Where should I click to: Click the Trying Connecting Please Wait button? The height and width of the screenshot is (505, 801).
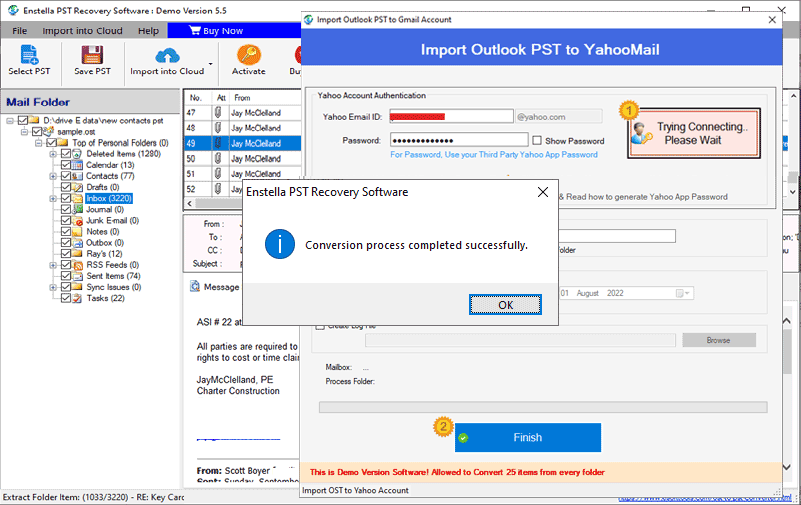point(694,133)
